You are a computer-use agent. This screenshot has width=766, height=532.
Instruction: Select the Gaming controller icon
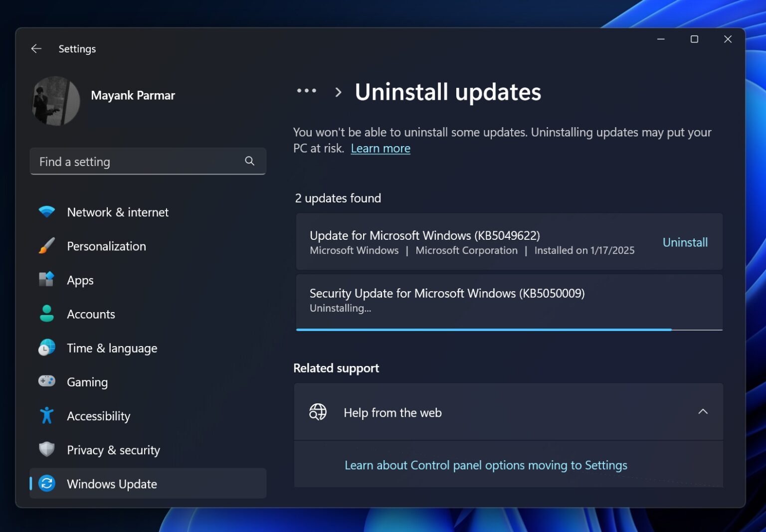[x=46, y=381]
